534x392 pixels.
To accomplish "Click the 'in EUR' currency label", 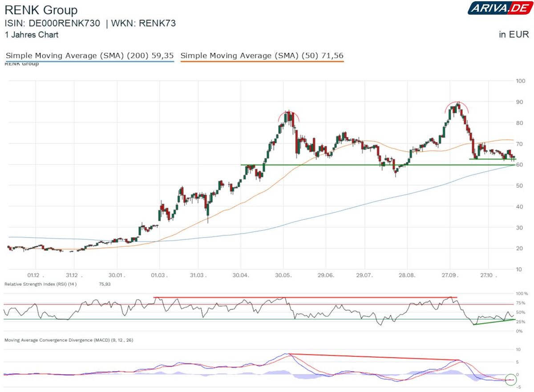I will [514, 34].
